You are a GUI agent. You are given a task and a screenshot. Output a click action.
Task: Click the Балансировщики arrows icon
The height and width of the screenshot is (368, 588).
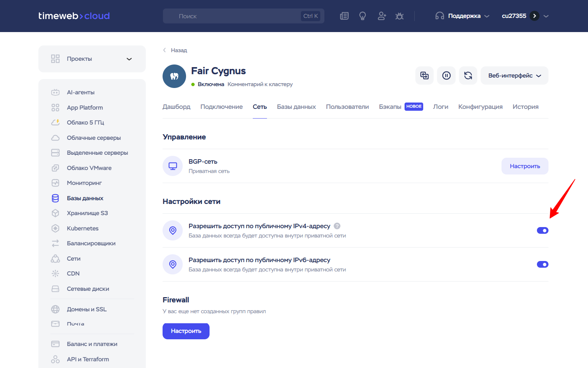[55, 243]
